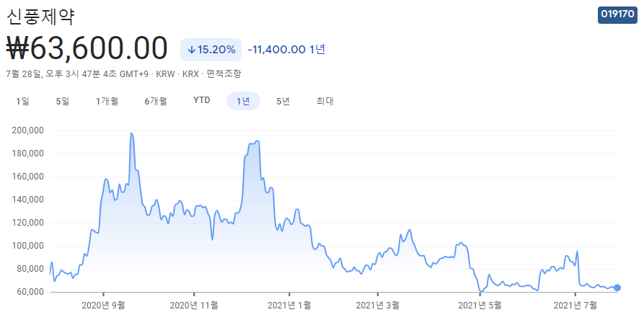
Task: Select the 1일 time range tab
Action: click(x=22, y=101)
